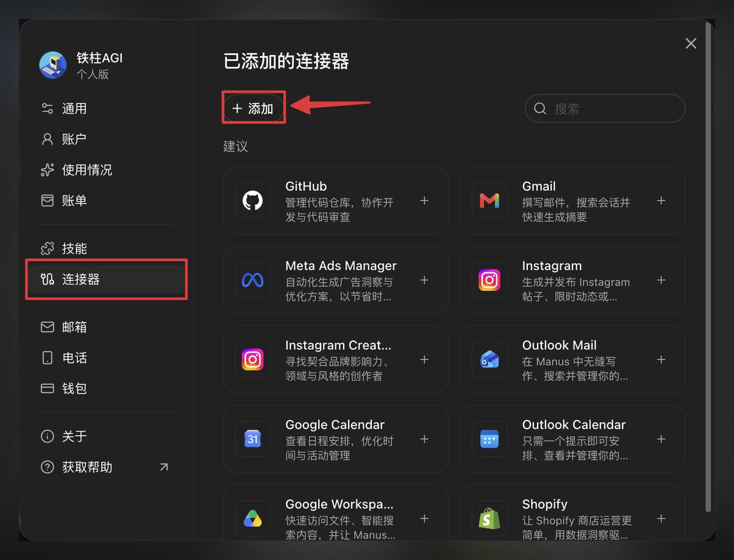Add Shopify connector with plus

click(661, 518)
